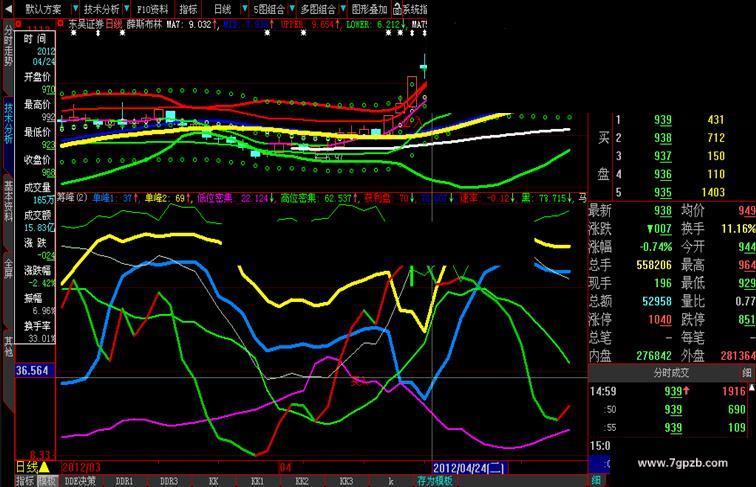Switch to 其他 side tab
This screenshot has width=756, height=487.
coord(8,346)
